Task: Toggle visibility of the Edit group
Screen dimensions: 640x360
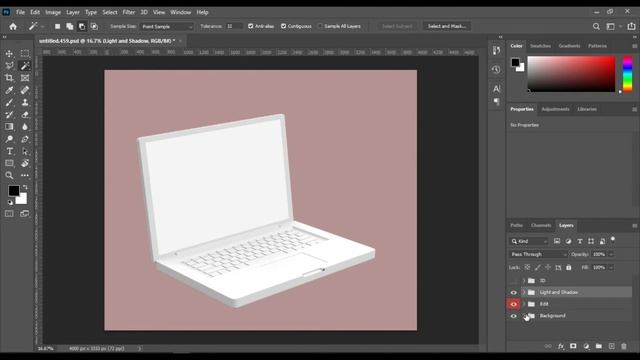Action: 513,304
